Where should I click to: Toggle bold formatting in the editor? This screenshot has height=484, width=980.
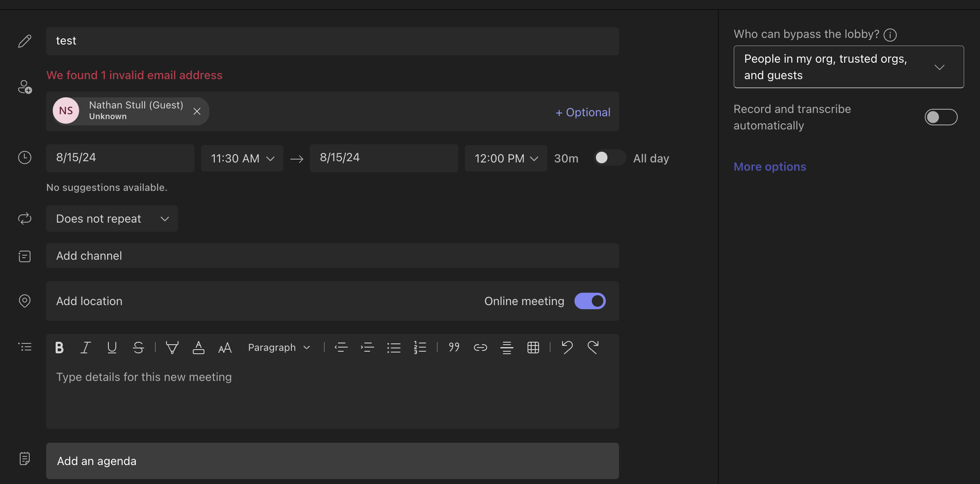click(x=59, y=348)
